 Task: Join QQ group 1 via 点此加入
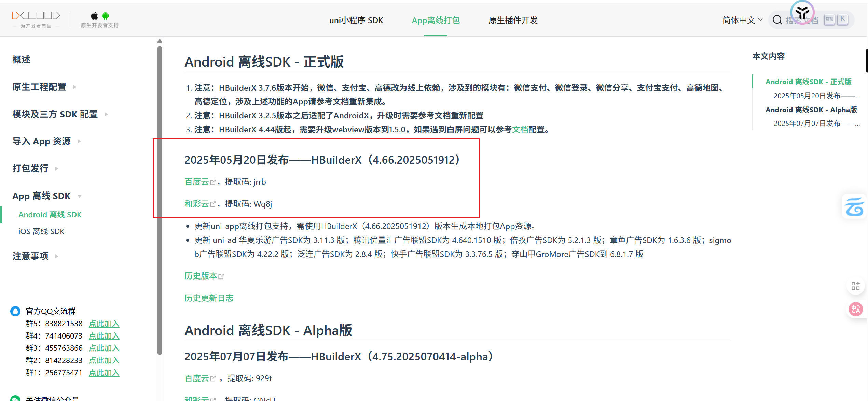click(x=104, y=373)
